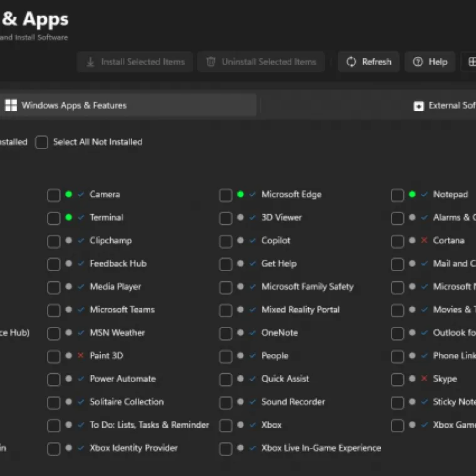
Task: Select the Sound Recorder checkbox
Action: click(x=225, y=403)
